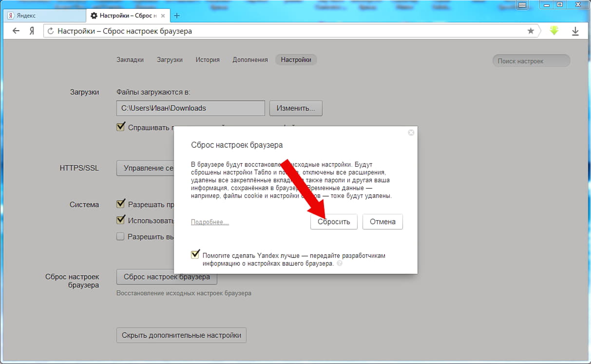This screenshot has height=364, width=591.
Task: Click the back arrow in the toolbar
Action: (16, 31)
